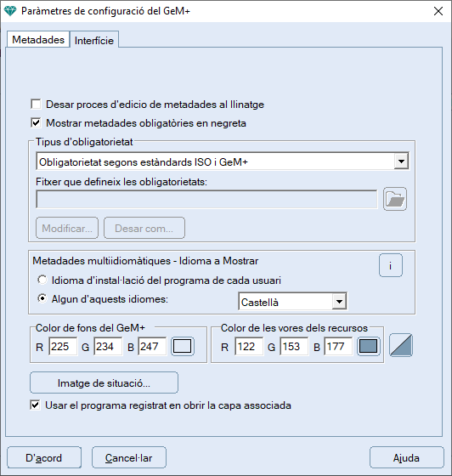Open the multilingual metadata info button
452x476 pixels.
(x=391, y=265)
